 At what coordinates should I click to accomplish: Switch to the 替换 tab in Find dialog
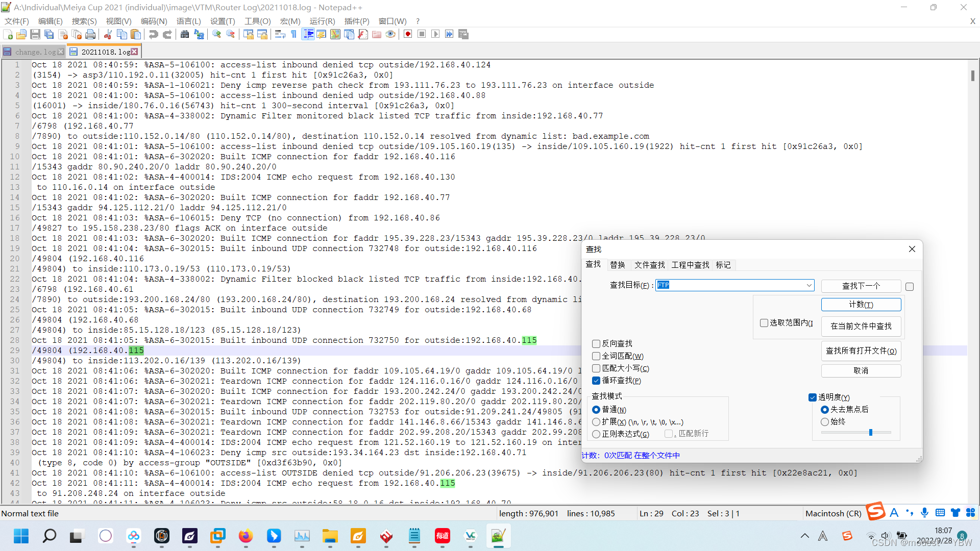pyautogui.click(x=617, y=265)
